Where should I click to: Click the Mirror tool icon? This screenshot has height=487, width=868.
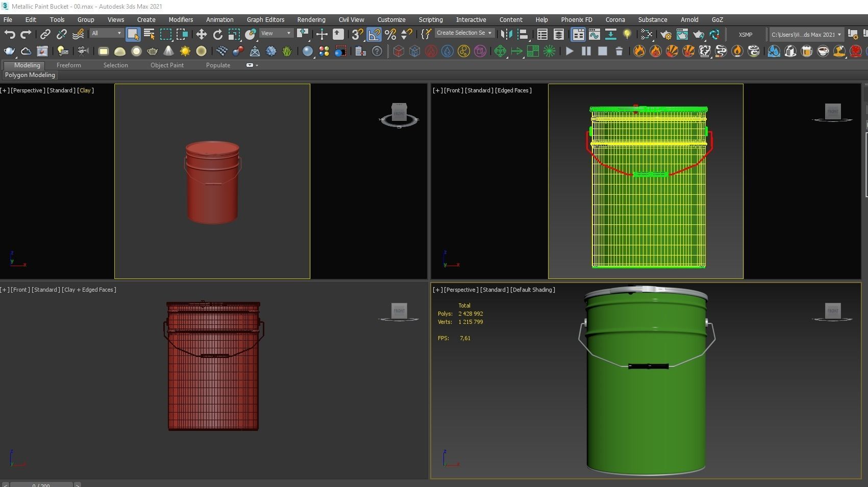pos(506,34)
